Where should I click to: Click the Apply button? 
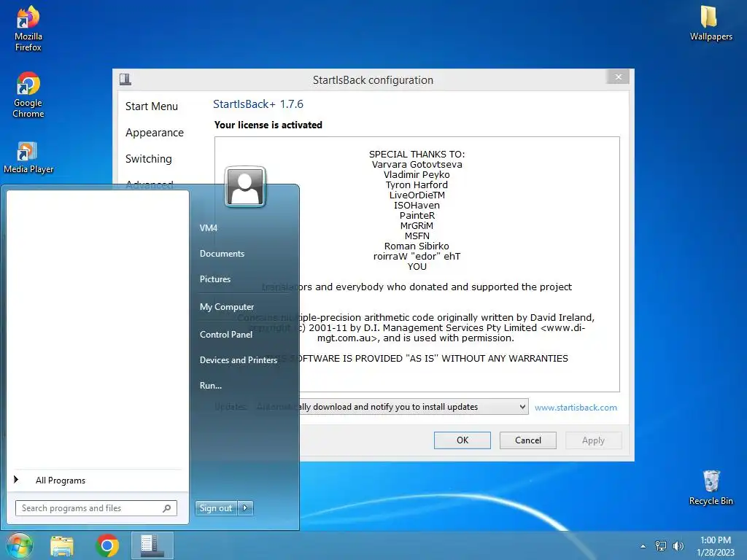pos(593,440)
